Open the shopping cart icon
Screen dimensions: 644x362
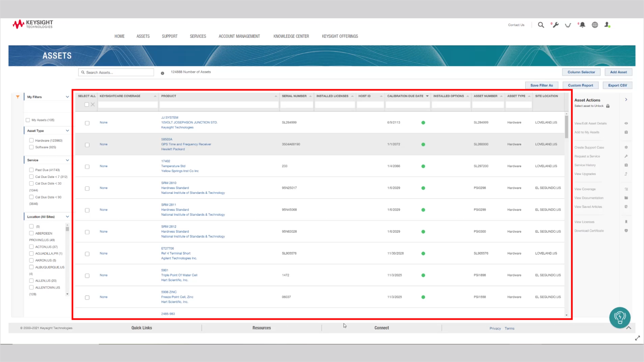(568, 25)
